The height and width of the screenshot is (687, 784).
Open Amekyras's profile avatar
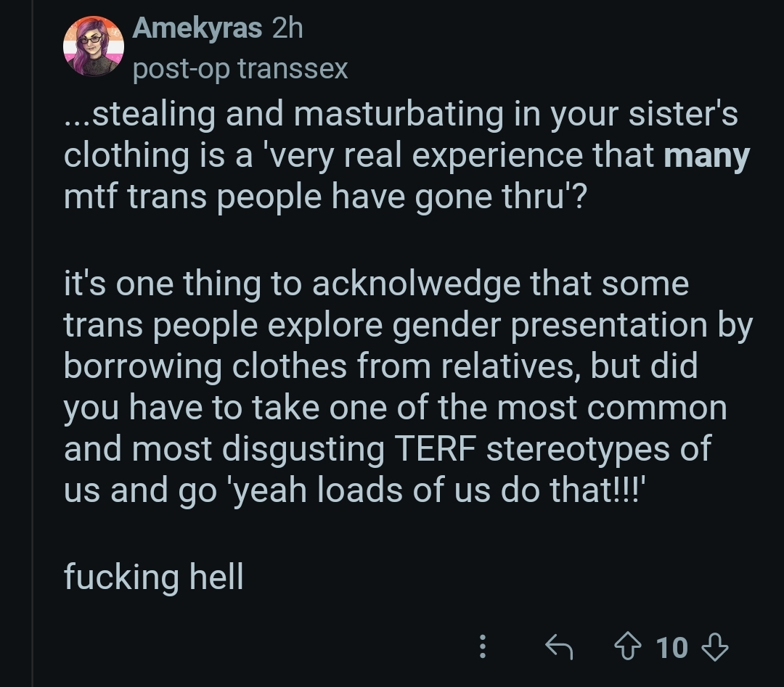pyautogui.click(x=94, y=46)
